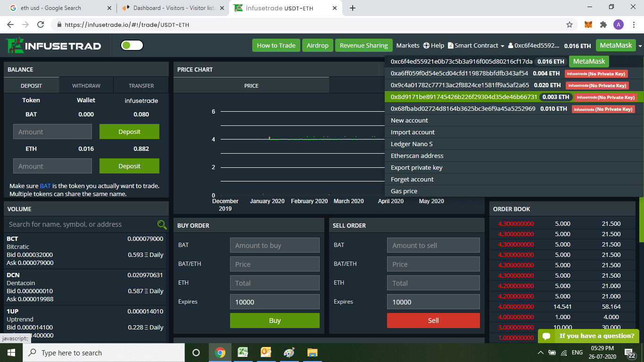644x362 pixels.
Task: Select account 0xa6ff059f0d54... with 0.004 ETH
Action: (x=514, y=74)
